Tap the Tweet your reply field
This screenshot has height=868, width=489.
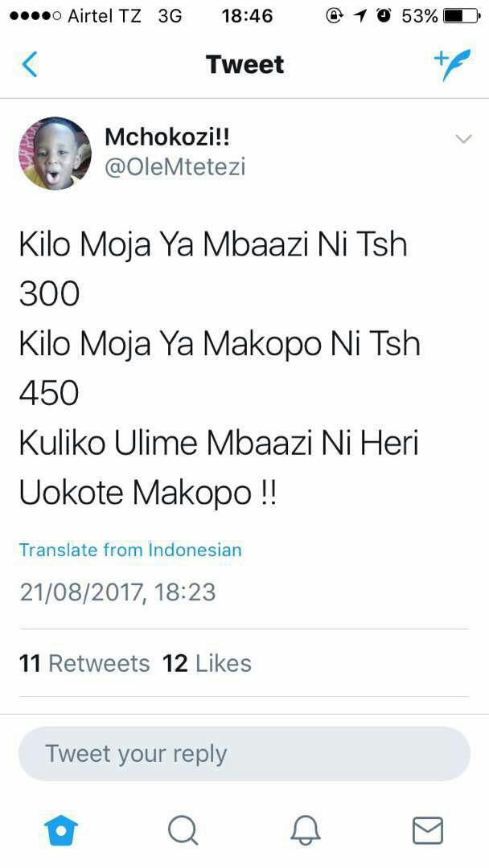244,754
